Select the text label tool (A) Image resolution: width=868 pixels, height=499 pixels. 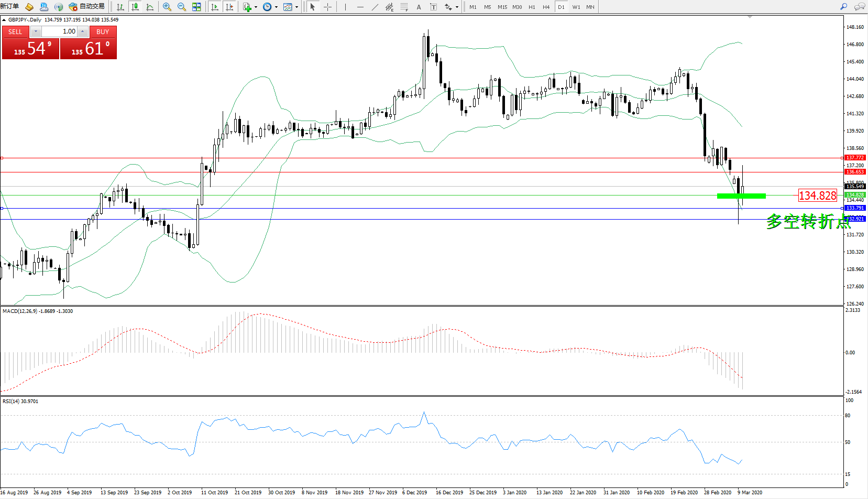[x=419, y=7]
